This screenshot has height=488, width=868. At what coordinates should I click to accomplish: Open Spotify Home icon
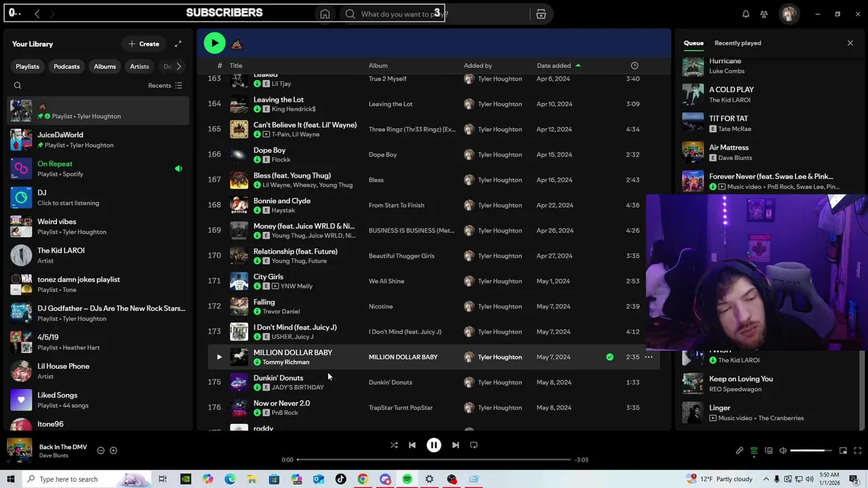325,14
